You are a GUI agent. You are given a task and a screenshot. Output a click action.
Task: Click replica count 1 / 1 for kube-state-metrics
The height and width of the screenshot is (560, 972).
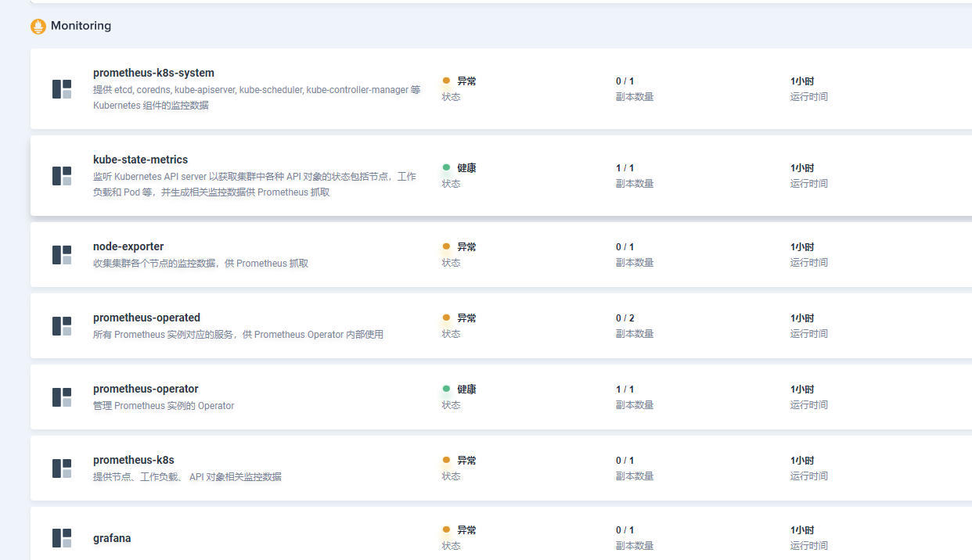point(625,168)
